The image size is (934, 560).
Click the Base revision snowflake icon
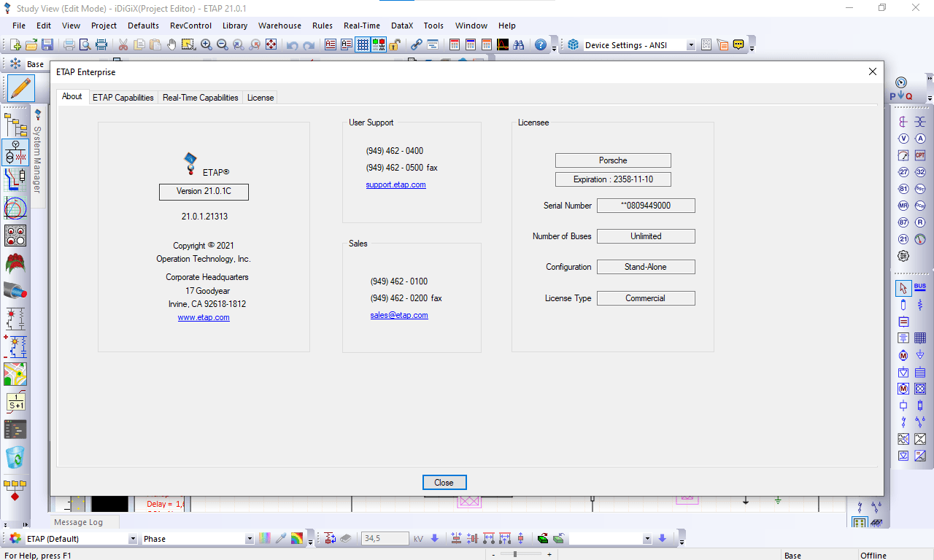click(15, 64)
